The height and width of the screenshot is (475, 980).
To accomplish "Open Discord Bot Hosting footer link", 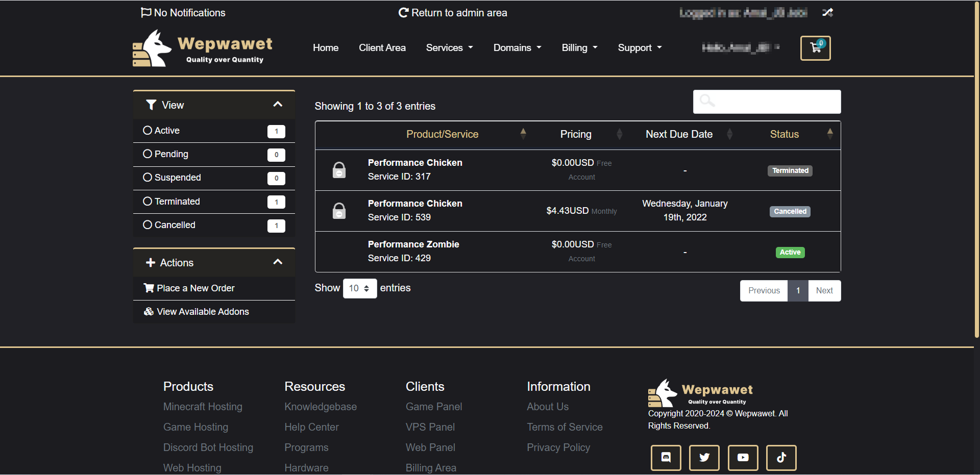I will click(208, 447).
